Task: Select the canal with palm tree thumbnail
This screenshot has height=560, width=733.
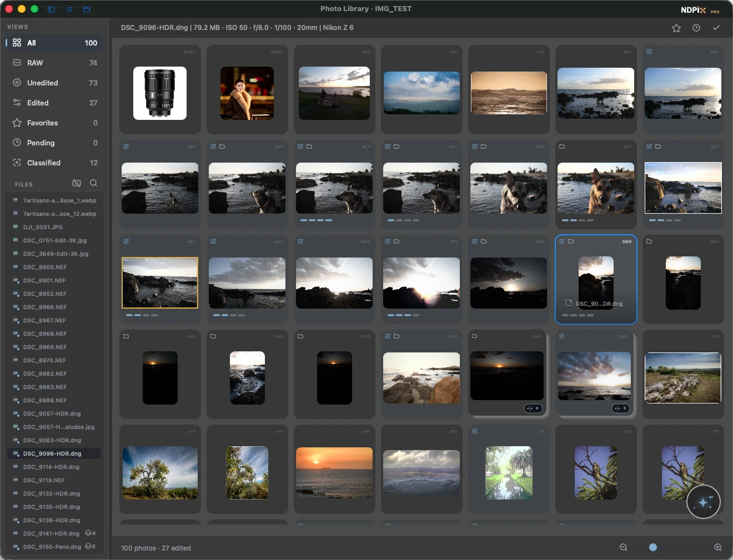Action: pyautogui.click(x=509, y=473)
